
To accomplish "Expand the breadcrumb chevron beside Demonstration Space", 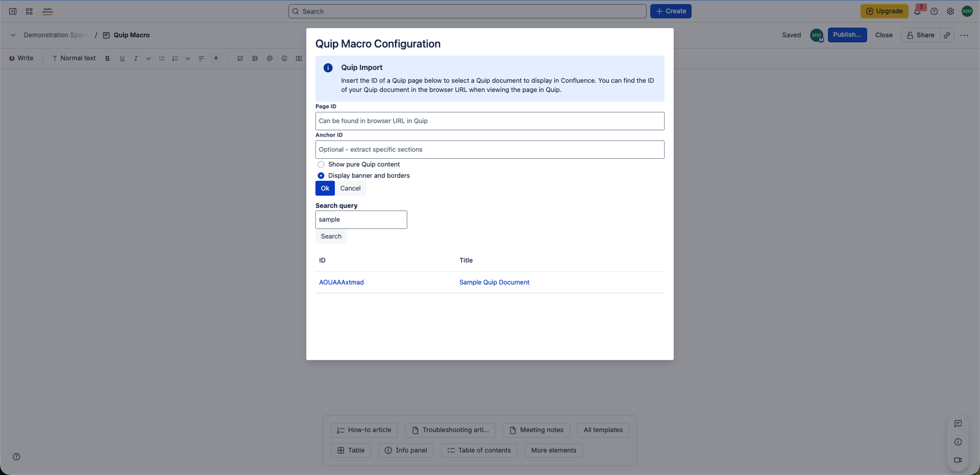I will (13, 35).
